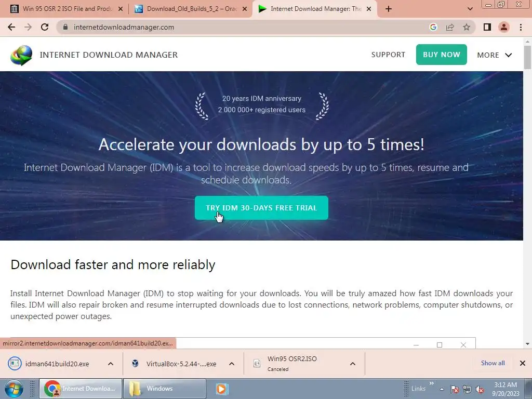Click the BUY NOW button
This screenshot has height=399, width=532.
click(442, 55)
